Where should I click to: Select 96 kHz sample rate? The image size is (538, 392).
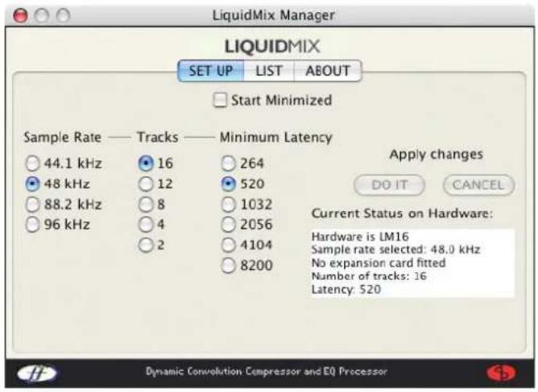coord(32,225)
